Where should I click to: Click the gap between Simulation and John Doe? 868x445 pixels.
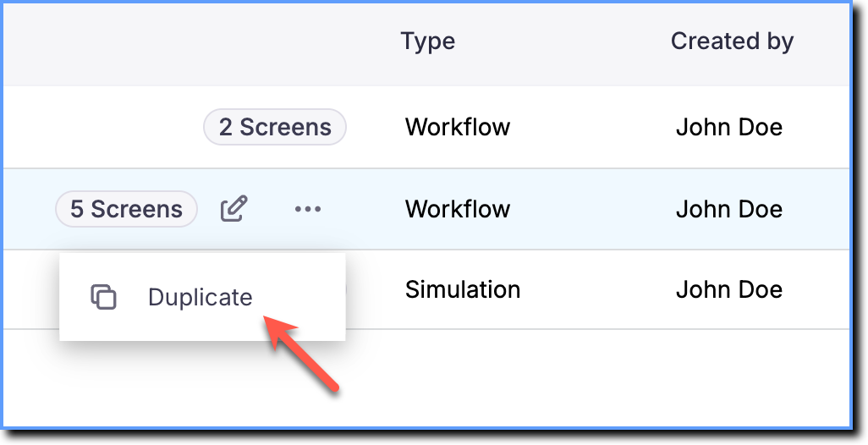pyautogui.click(x=598, y=290)
